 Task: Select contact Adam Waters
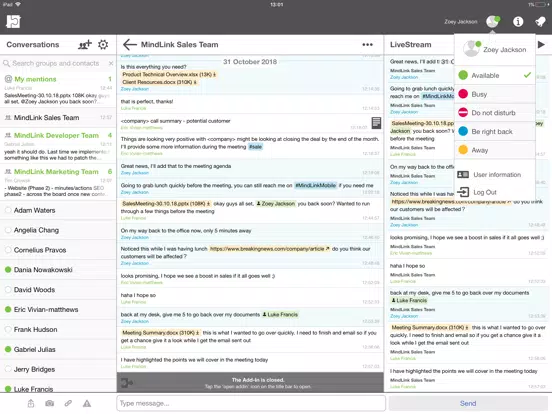pyautogui.click(x=58, y=210)
